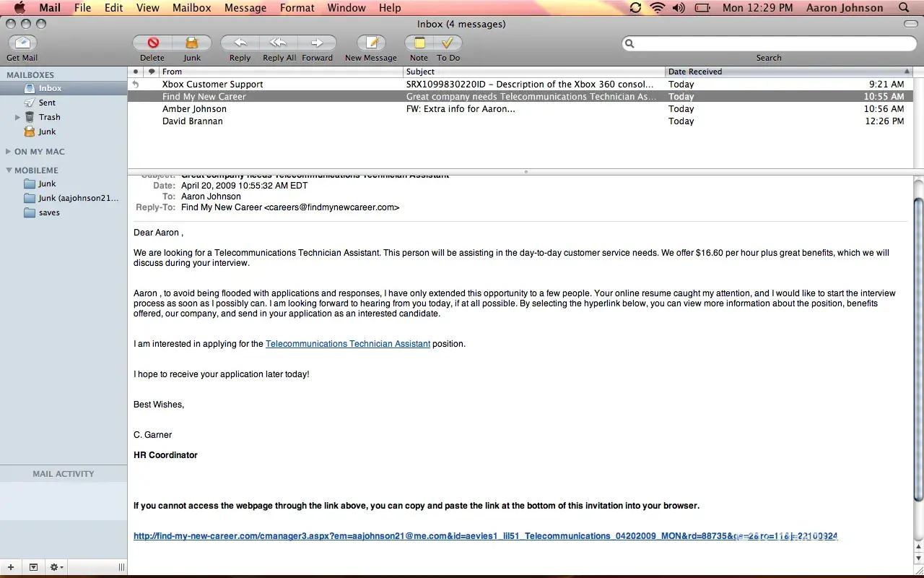This screenshot has width=924, height=578.
Task: Click the To recipient Aaron Johnson
Action: pos(211,197)
